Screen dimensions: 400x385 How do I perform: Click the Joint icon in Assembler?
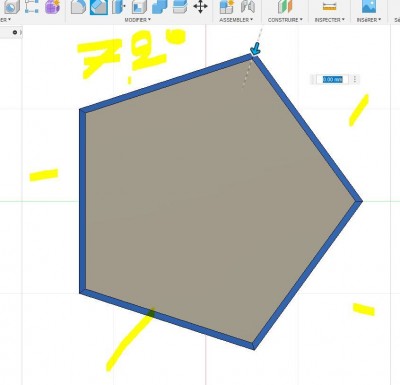pos(248,7)
